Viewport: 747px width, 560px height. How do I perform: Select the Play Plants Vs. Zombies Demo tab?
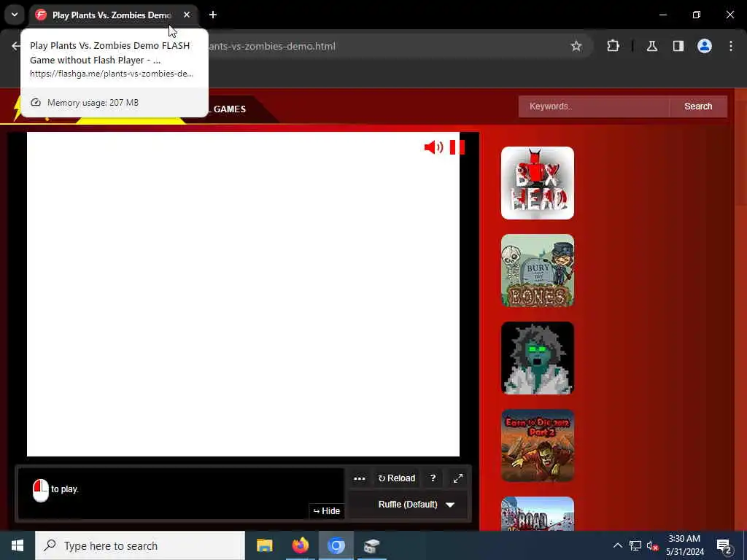tap(113, 15)
